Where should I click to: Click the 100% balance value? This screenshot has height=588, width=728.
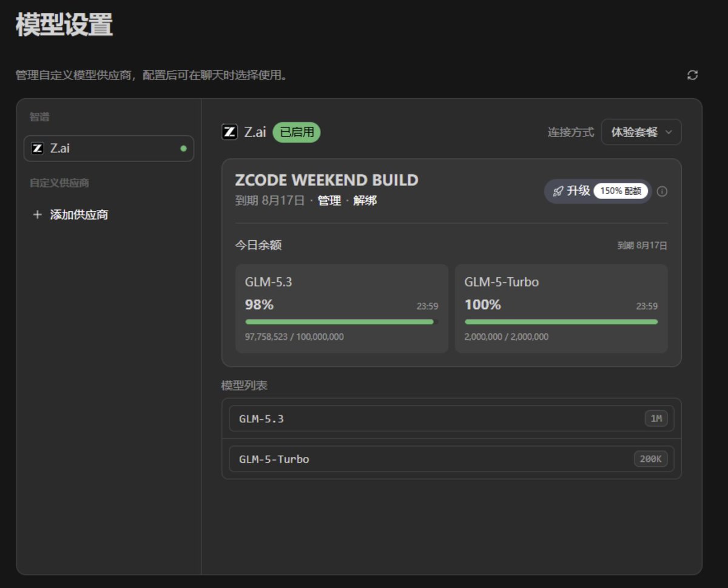[483, 305]
